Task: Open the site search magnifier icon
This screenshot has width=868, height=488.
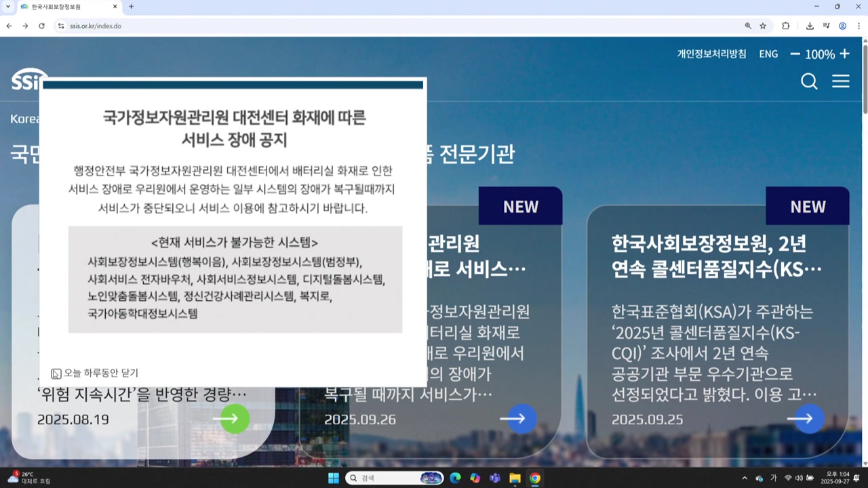Action: click(809, 81)
